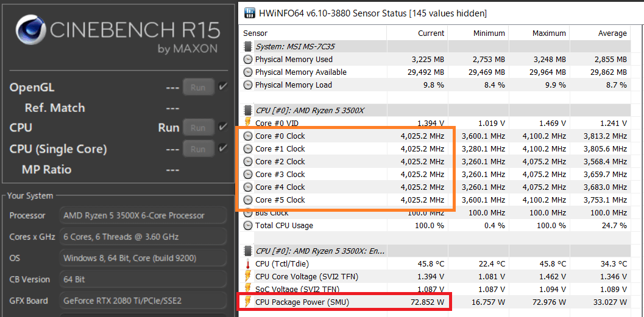This screenshot has width=644, height=317.
Task: Click the OpenGL Run button
Action: (199, 88)
